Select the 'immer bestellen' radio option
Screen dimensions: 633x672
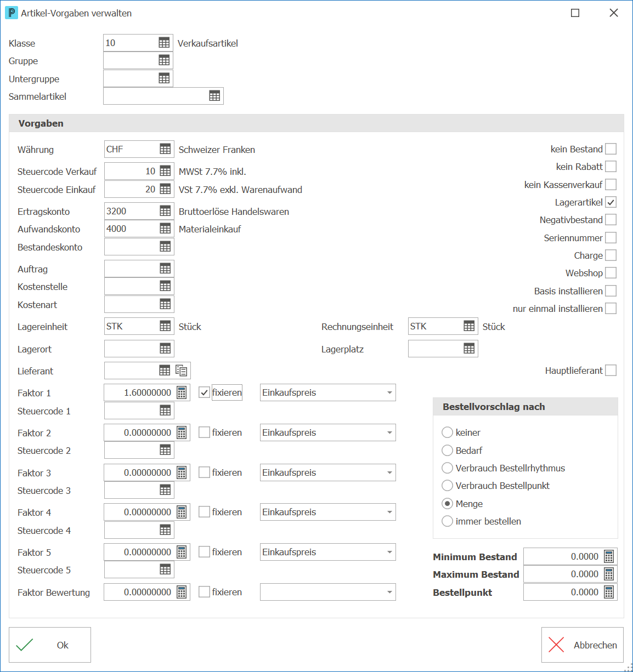[447, 521]
